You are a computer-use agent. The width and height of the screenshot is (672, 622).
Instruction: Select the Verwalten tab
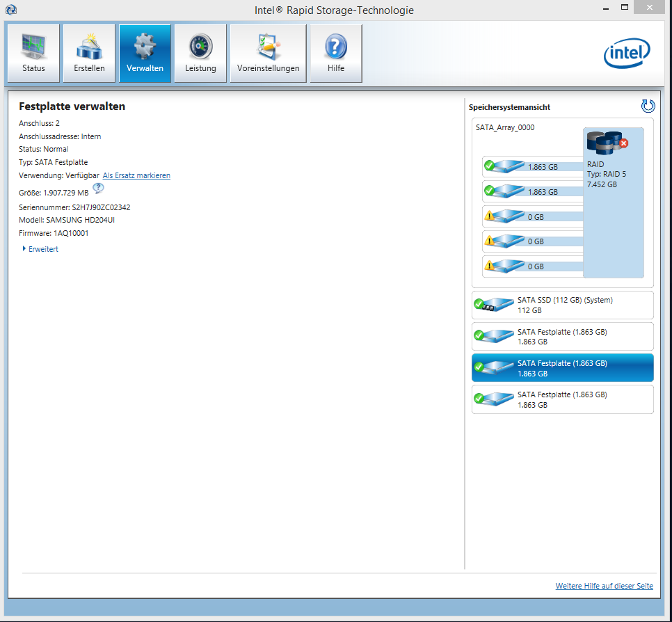(x=145, y=53)
